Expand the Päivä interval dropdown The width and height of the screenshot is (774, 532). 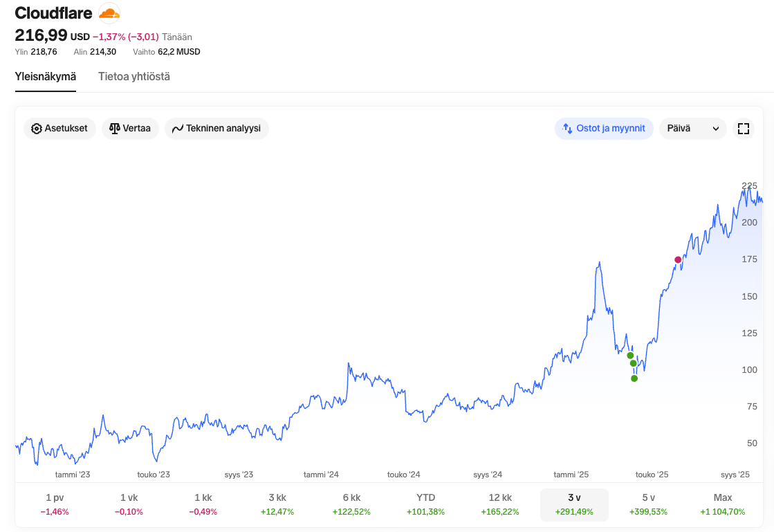(692, 128)
